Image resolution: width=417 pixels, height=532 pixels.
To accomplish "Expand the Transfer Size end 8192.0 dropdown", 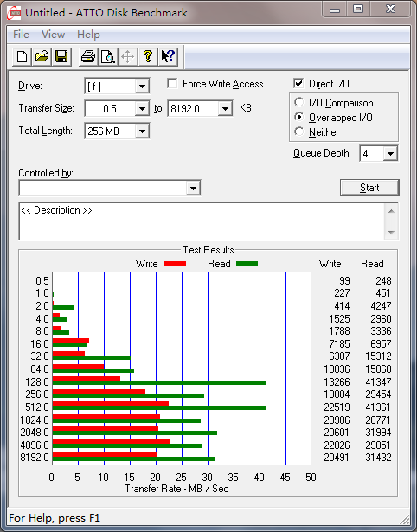I will (225, 109).
